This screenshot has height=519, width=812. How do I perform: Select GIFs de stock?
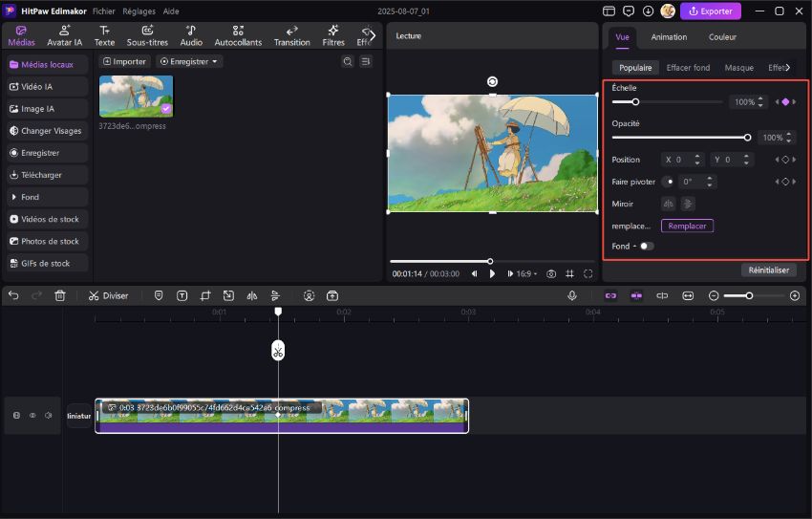coord(47,263)
